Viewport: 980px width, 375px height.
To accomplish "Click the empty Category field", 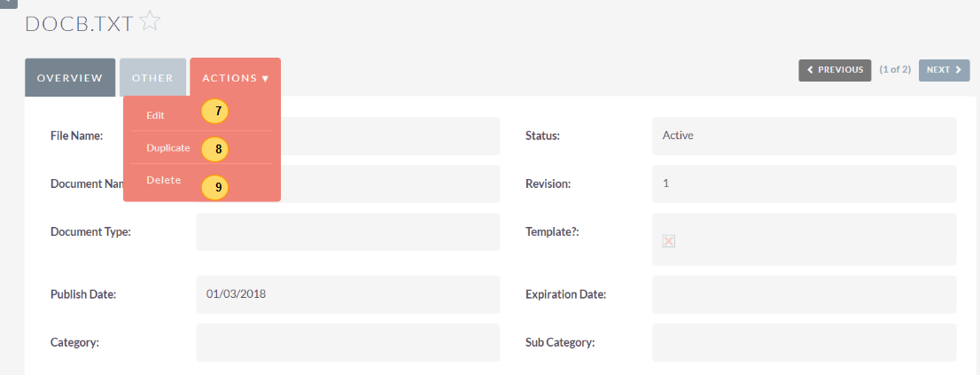I will click(x=347, y=342).
